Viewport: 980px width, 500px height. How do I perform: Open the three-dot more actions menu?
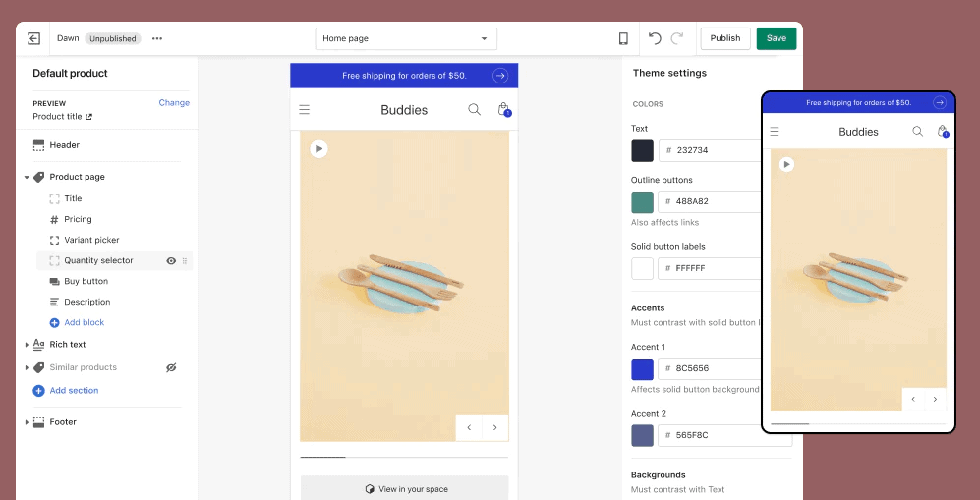click(157, 38)
